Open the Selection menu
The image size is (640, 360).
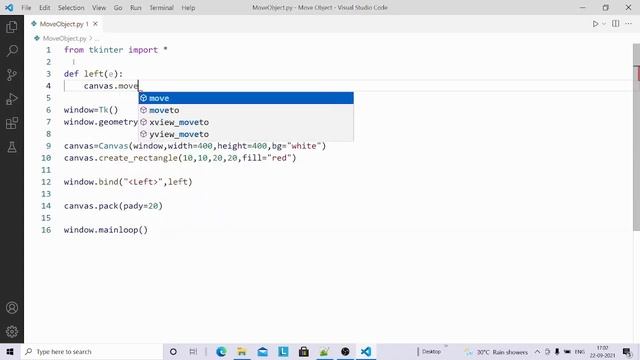pos(71,8)
